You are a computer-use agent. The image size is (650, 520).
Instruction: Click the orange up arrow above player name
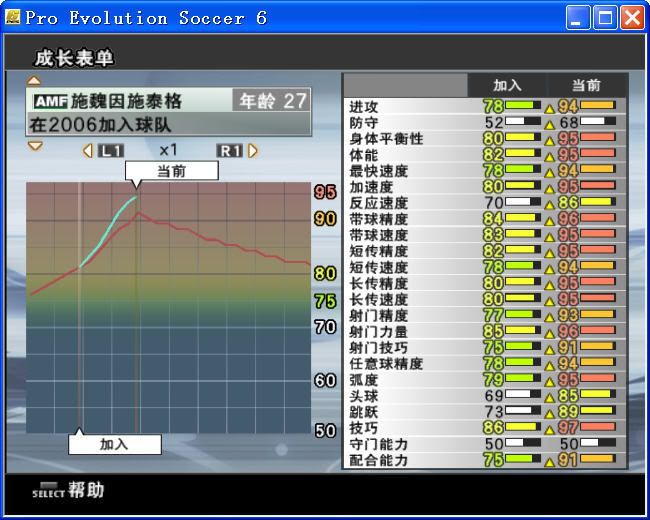click(x=34, y=80)
